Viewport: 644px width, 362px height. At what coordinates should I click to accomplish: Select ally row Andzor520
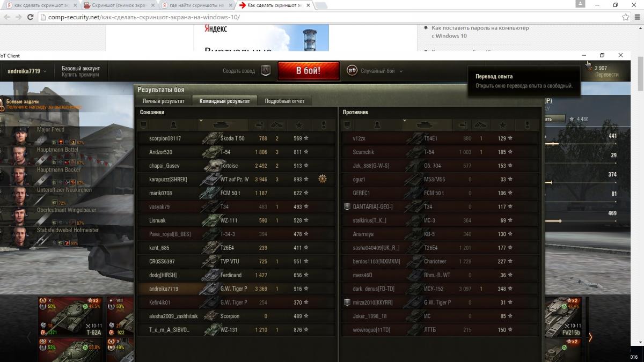coord(236,152)
